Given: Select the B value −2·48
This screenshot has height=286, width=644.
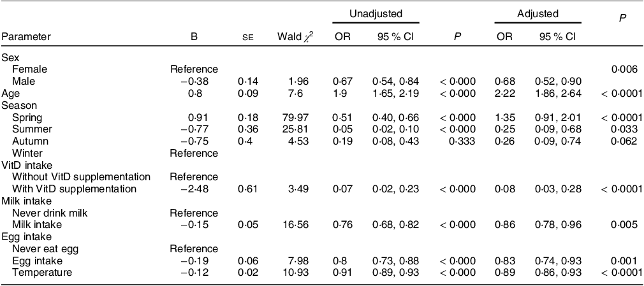Looking at the screenshot, I should 194,189.
